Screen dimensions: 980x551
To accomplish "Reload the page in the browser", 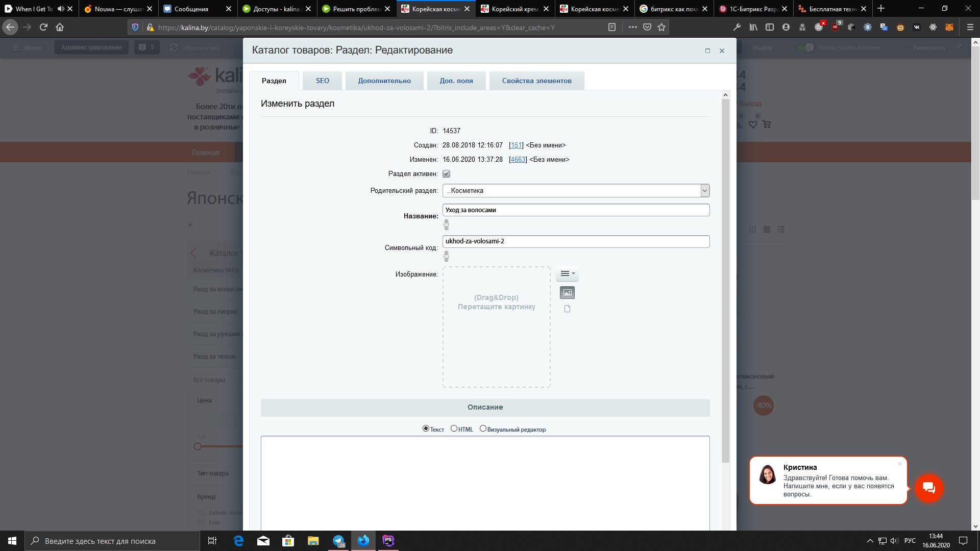I will click(x=43, y=27).
